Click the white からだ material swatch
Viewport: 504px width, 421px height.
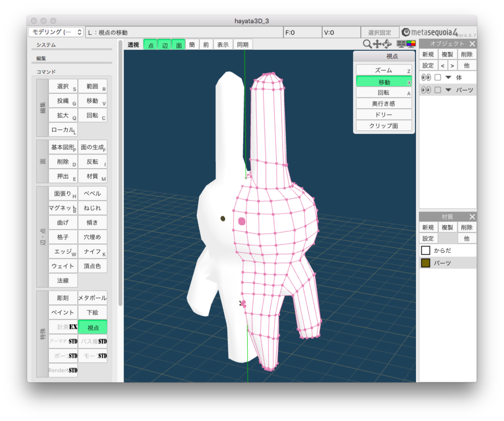[426, 250]
